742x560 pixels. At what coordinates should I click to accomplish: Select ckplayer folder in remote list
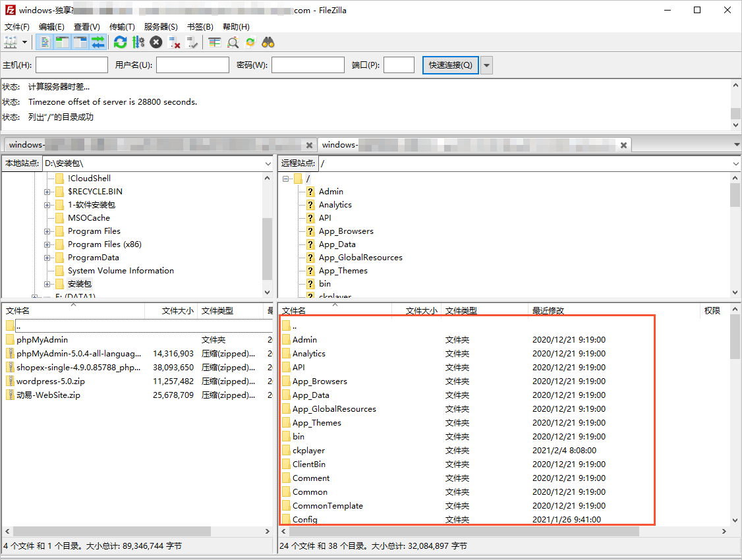308,451
